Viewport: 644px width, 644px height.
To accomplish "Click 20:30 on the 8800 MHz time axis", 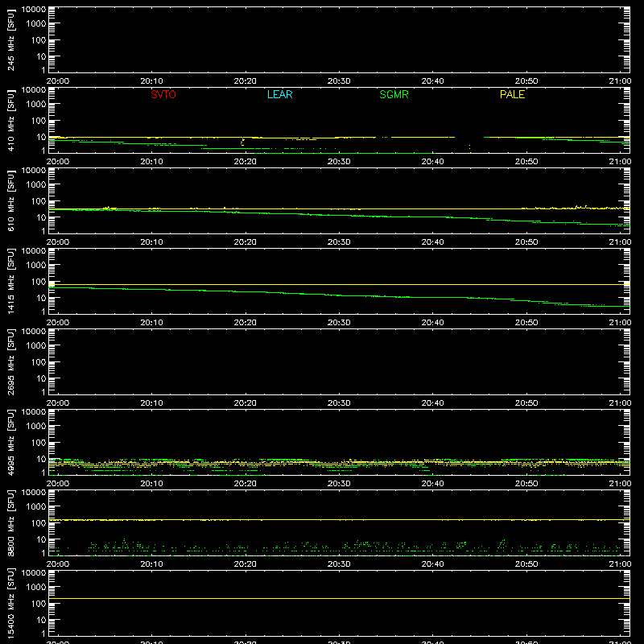I will point(339,564).
